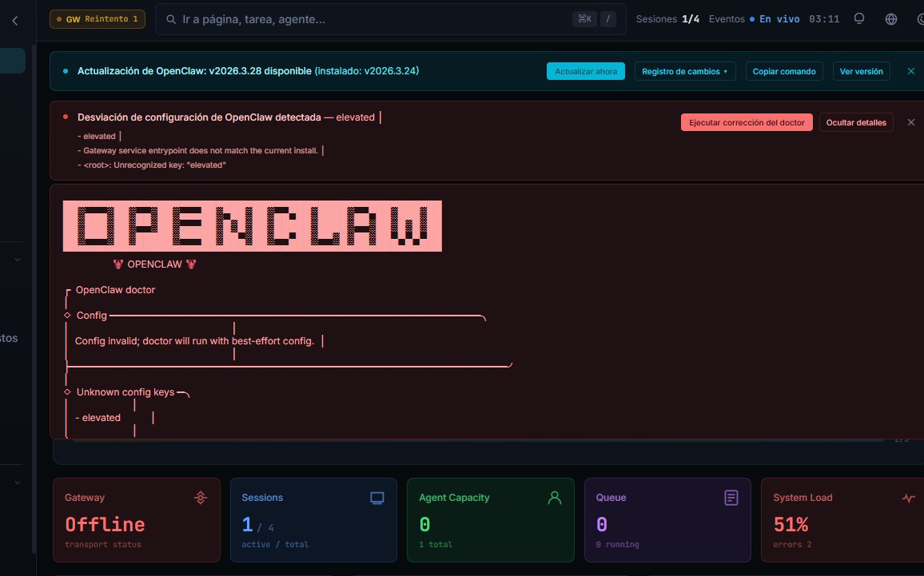Click the 'Config invalid' doctor message
Image resolution: width=924 pixels, height=576 pixels.
(194, 341)
